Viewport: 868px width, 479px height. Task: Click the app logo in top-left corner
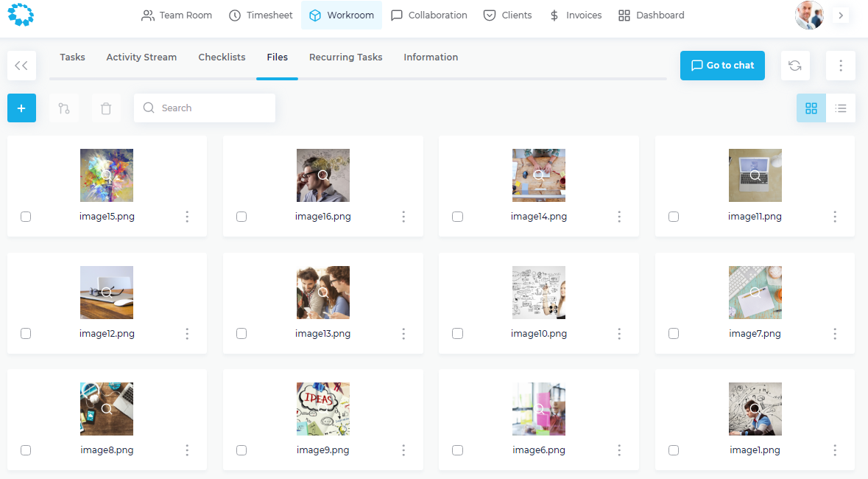tap(21, 15)
